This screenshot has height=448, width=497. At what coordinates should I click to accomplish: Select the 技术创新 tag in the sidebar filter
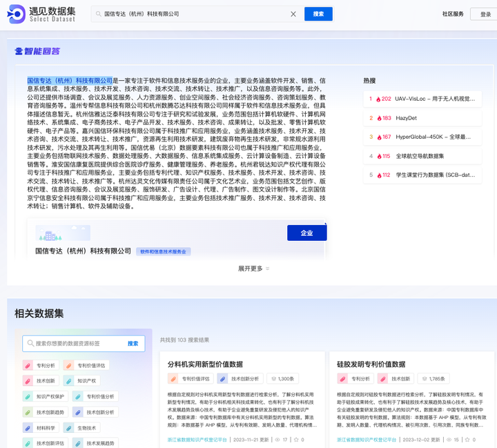click(41, 380)
